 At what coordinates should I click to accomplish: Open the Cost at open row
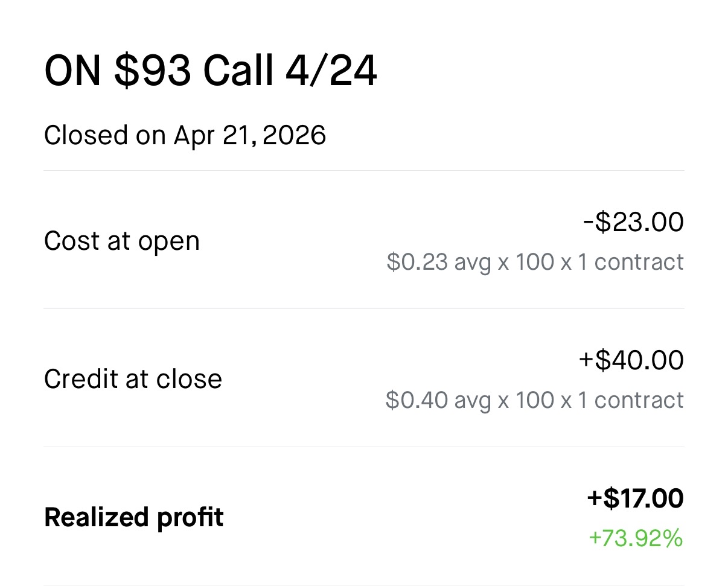pos(364,240)
